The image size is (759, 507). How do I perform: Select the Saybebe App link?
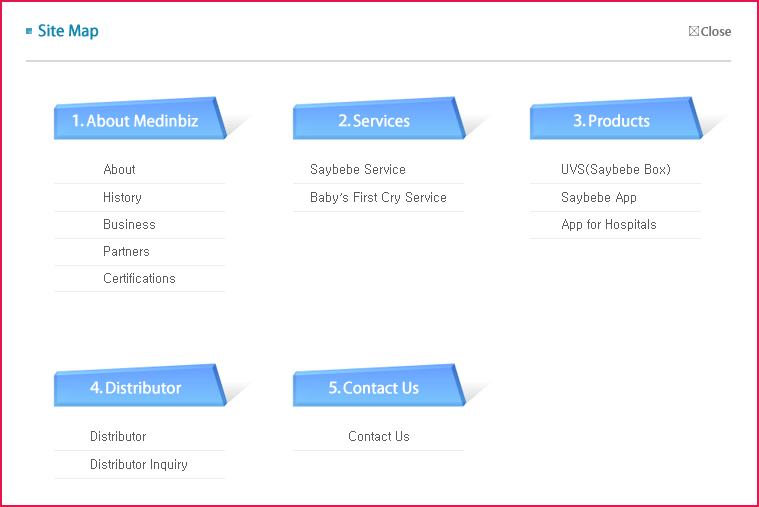[599, 198]
